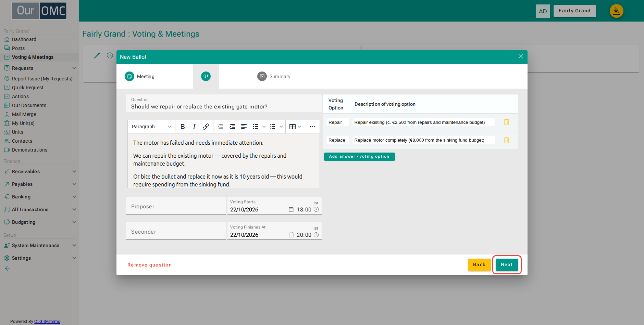The image size is (644, 325).
Task: Delete the Repair voting option
Action: (x=507, y=122)
